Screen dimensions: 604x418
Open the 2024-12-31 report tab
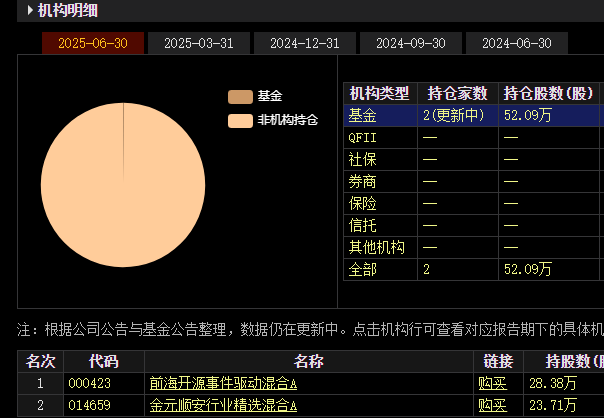304,43
